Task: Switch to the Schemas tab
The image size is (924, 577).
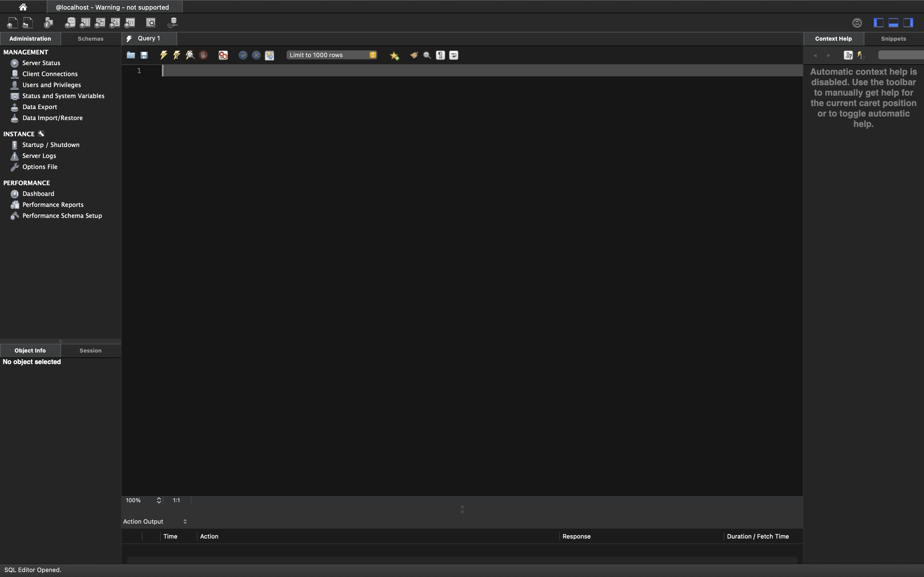Action: pyautogui.click(x=90, y=38)
